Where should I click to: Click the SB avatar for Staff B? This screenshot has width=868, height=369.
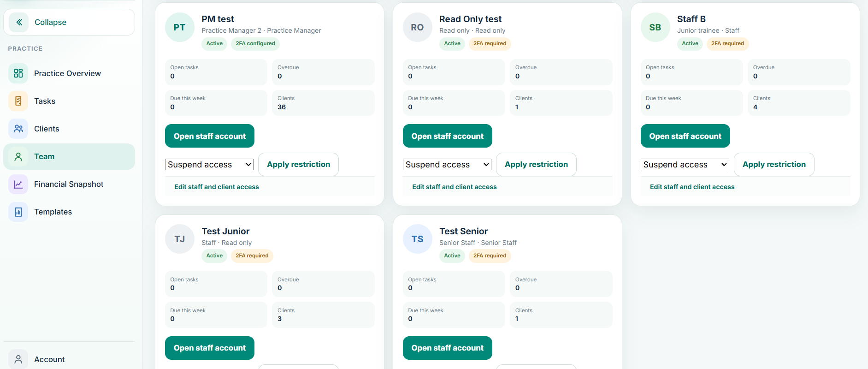pos(655,27)
